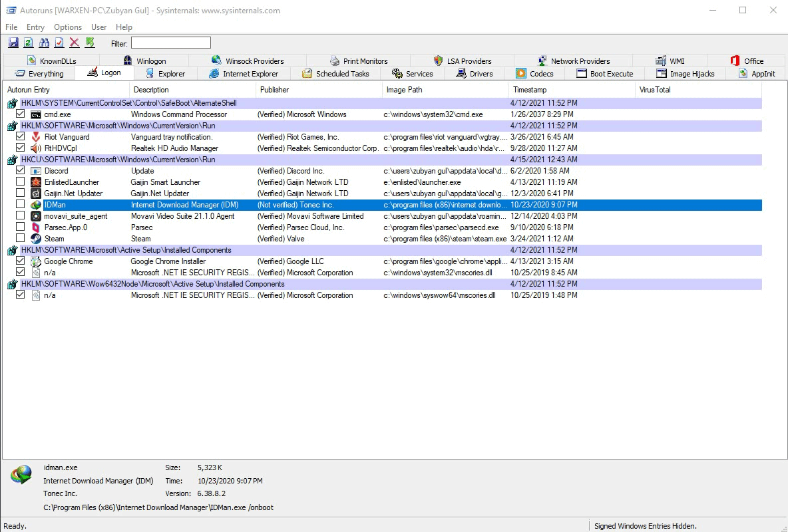Sort by the Publisher column header
Screen dimensions: 788x532
click(x=274, y=90)
